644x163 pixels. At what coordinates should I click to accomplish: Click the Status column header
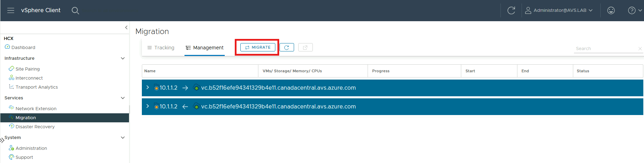(608, 71)
